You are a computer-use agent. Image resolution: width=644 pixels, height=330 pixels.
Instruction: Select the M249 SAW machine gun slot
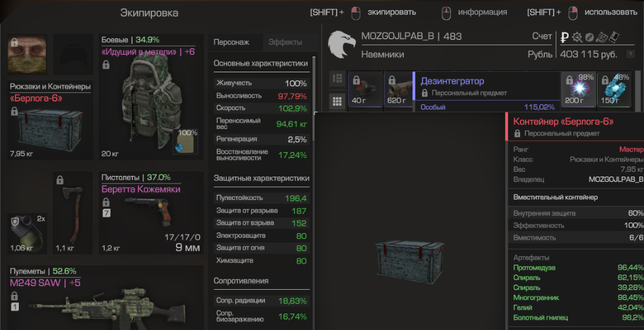tap(105, 298)
